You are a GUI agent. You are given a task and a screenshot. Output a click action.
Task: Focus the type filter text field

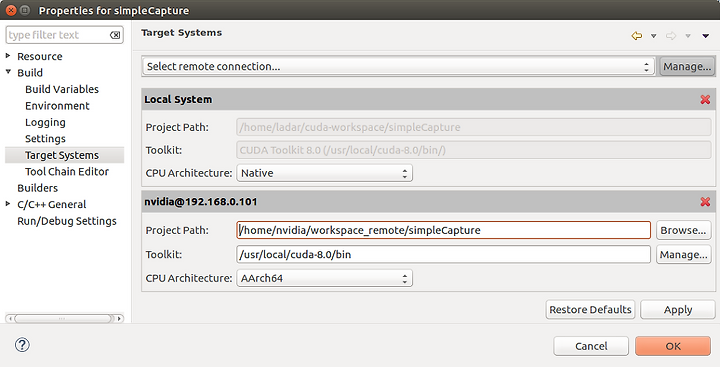(x=57, y=35)
